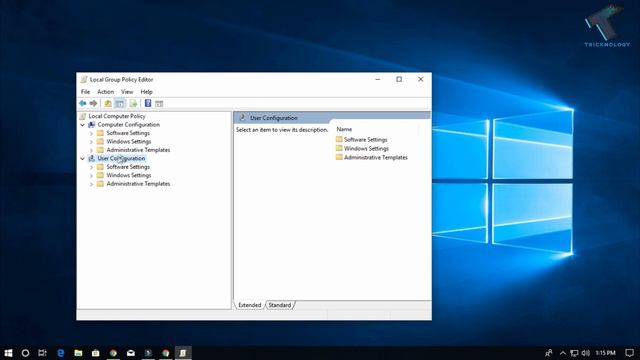Select Computer Configuration's Windows Settings label in tree
Screen dimensions: 640x360
(129, 142)
